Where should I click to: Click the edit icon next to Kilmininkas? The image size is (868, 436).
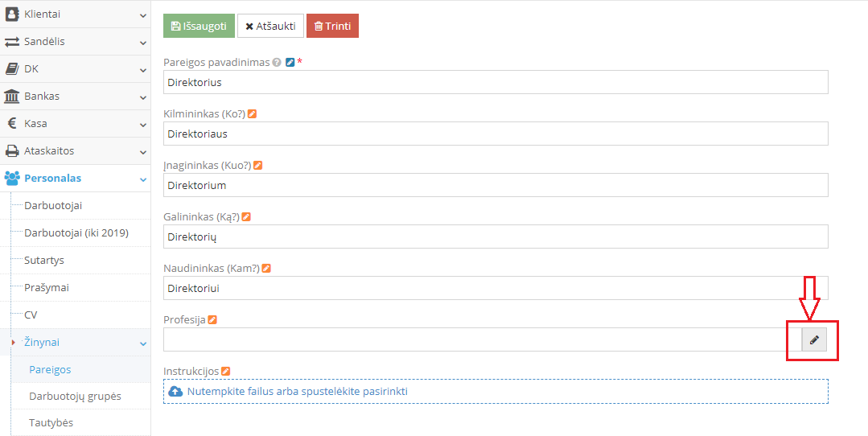(x=253, y=114)
